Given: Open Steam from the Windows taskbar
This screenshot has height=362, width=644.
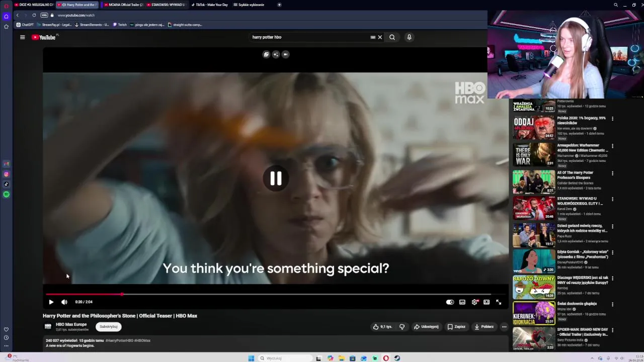Looking at the screenshot, I should (397, 358).
